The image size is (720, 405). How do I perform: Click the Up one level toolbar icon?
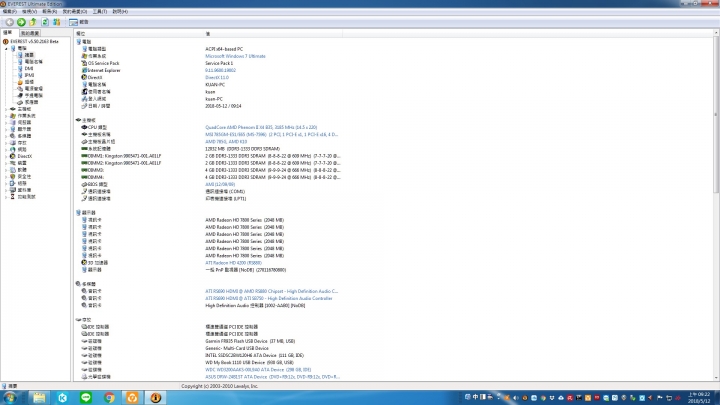tap(33, 22)
